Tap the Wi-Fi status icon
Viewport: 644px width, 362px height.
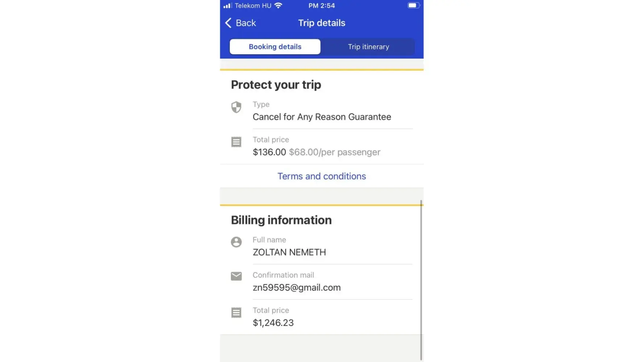coord(278,5)
